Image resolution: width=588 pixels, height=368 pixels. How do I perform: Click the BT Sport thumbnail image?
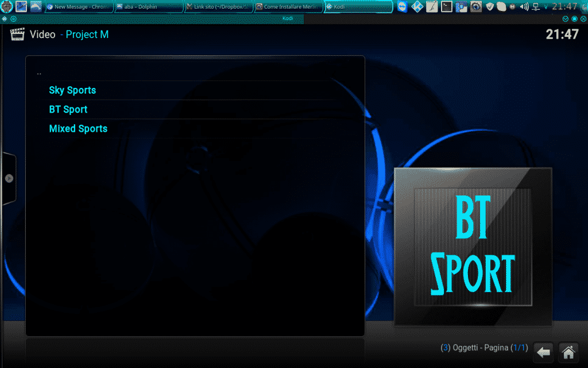tap(473, 246)
